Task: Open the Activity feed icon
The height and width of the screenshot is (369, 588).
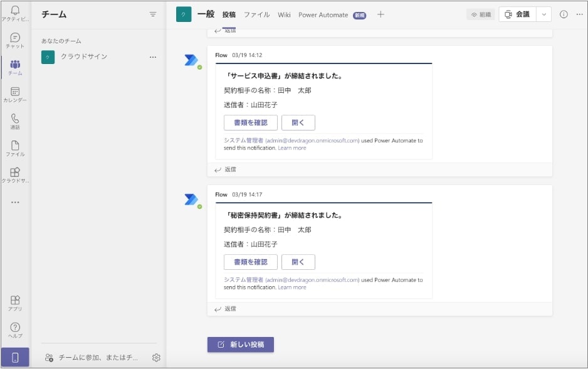Action: [15, 13]
